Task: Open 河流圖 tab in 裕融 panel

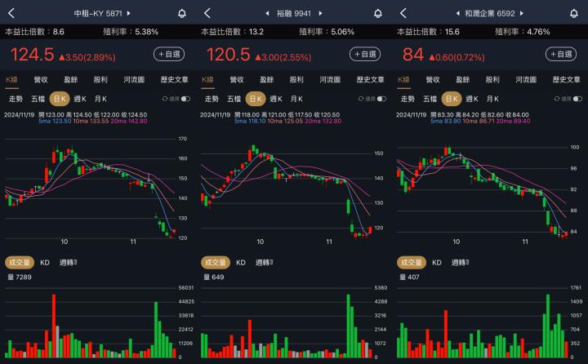Action: pos(331,79)
